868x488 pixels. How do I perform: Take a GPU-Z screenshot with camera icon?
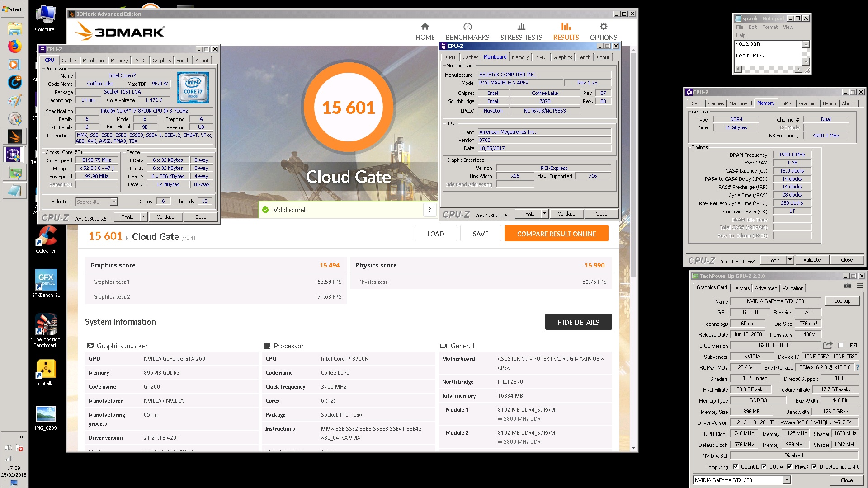(847, 286)
